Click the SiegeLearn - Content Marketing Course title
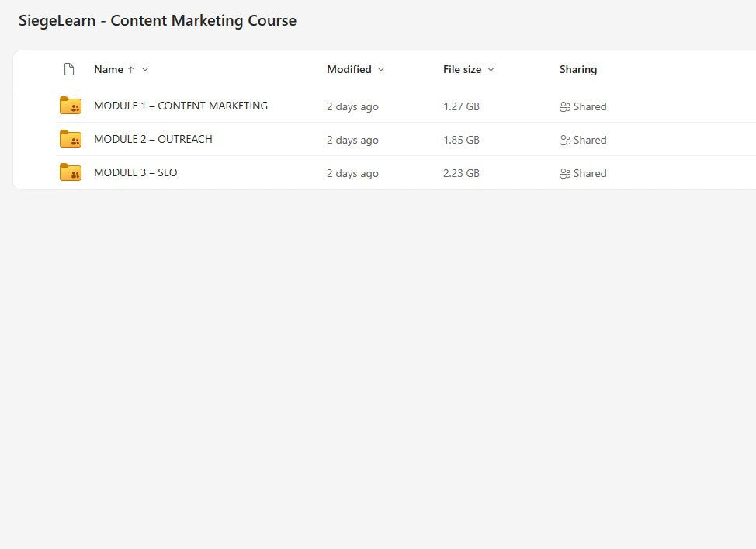The height and width of the screenshot is (549, 756). (158, 21)
